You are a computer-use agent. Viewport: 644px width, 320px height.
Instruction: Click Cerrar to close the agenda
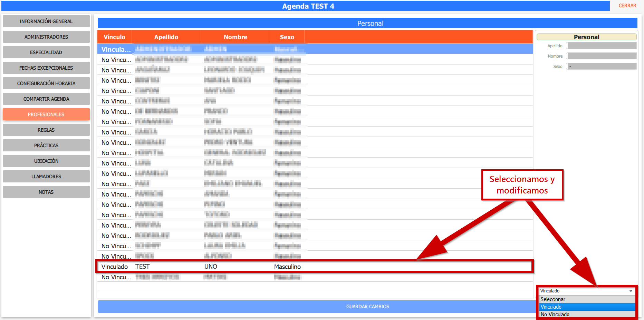pyautogui.click(x=627, y=6)
